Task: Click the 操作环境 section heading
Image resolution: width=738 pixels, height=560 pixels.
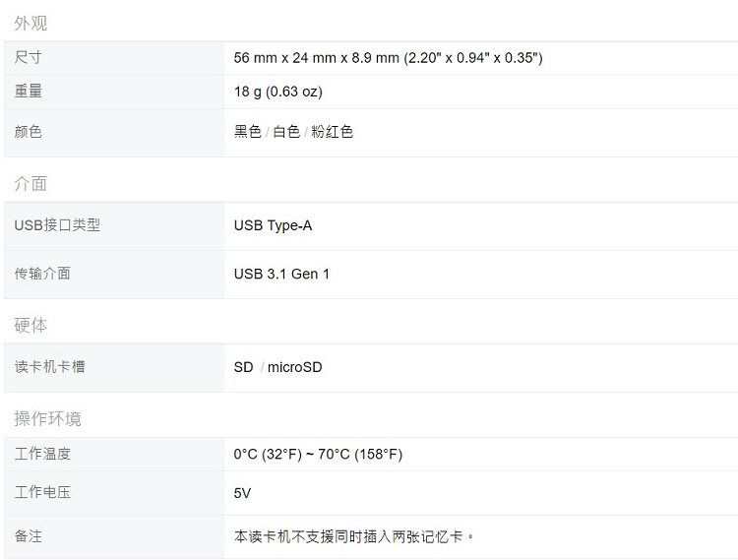Action: click(47, 418)
